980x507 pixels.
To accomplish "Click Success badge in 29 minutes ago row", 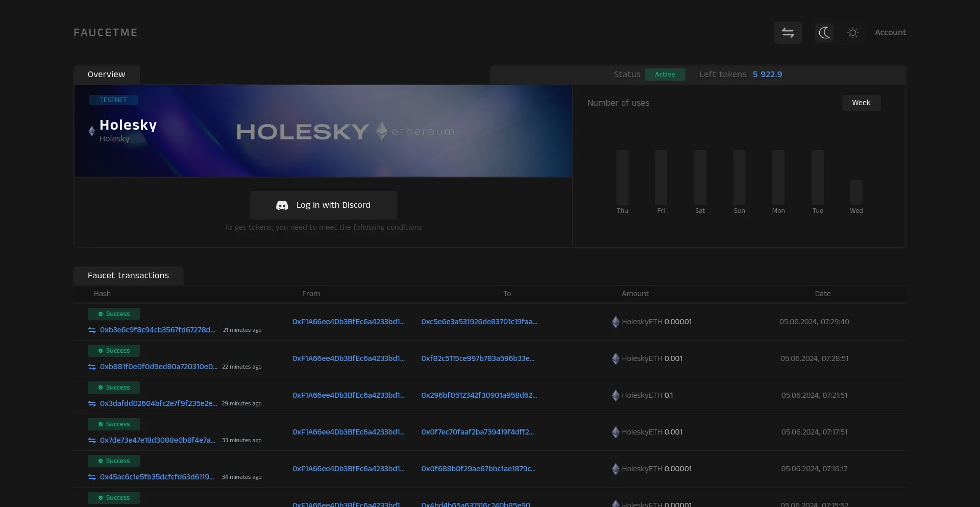I will pos(114,388).
